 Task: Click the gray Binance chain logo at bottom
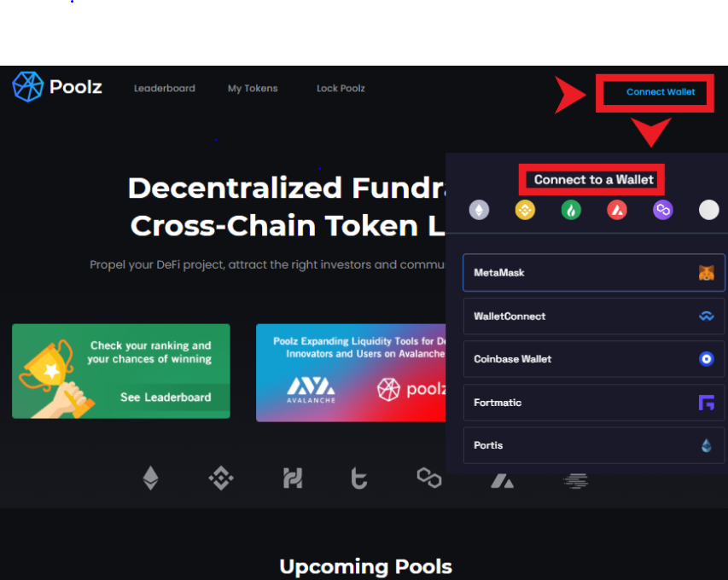(x=221, y=478)
